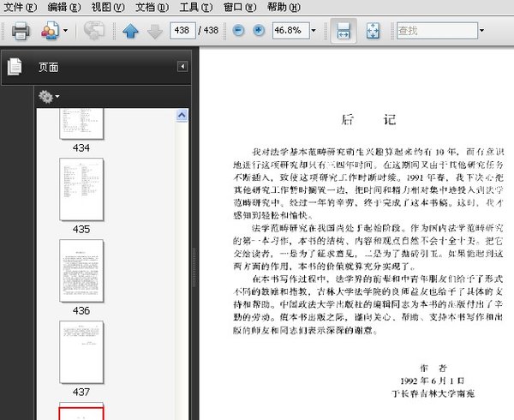Zoom out with the minus button
514x420 pixels.
point(237,32)
